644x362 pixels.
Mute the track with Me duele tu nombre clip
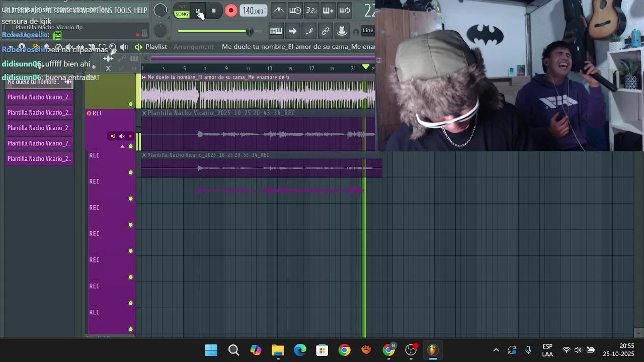coord(131,104)
